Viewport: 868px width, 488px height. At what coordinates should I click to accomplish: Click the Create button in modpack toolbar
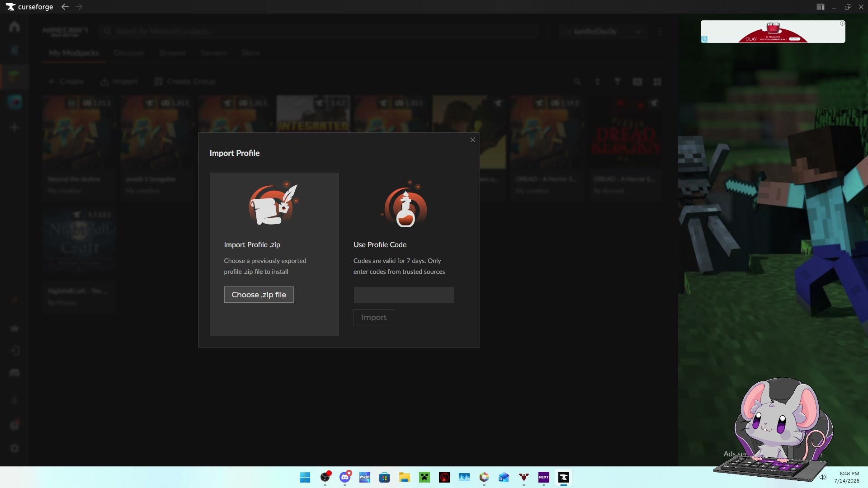[x=66, y=81]
